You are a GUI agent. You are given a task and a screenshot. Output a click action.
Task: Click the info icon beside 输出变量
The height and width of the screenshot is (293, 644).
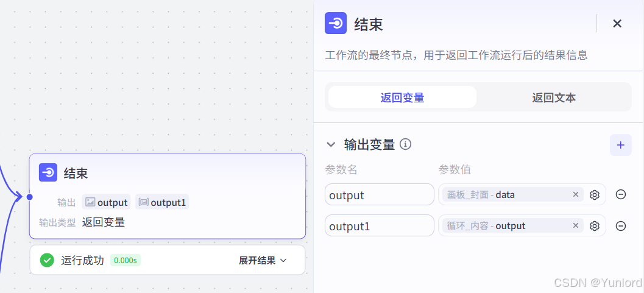pyautogui.click(x=405, y=144)
